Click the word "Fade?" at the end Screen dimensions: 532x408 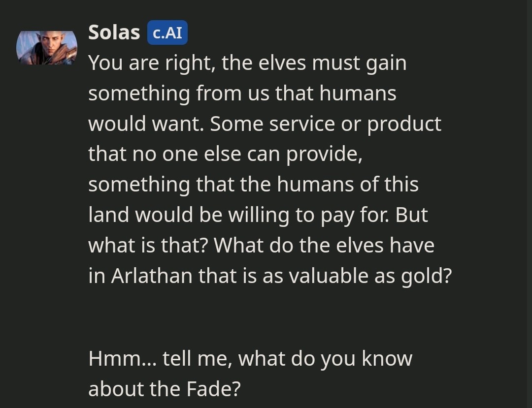(x=214, y=389)
